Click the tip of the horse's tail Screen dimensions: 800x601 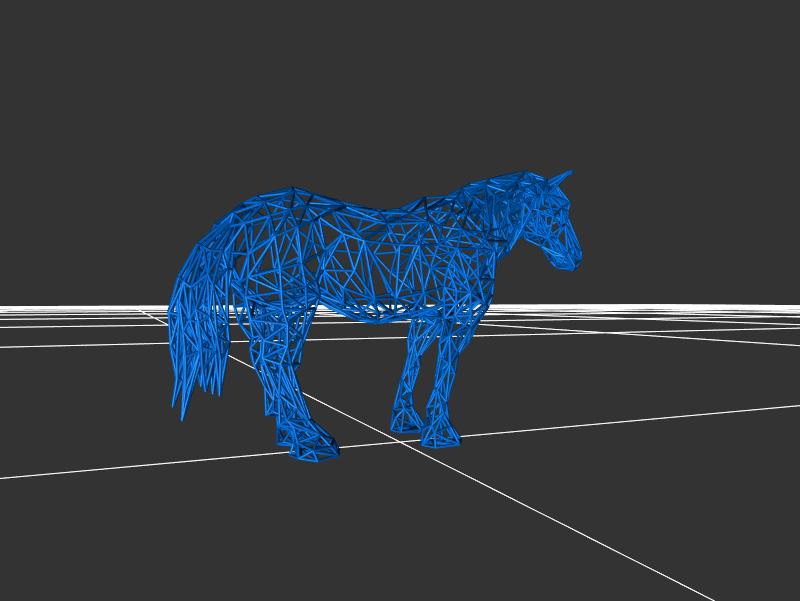[183, 410]
